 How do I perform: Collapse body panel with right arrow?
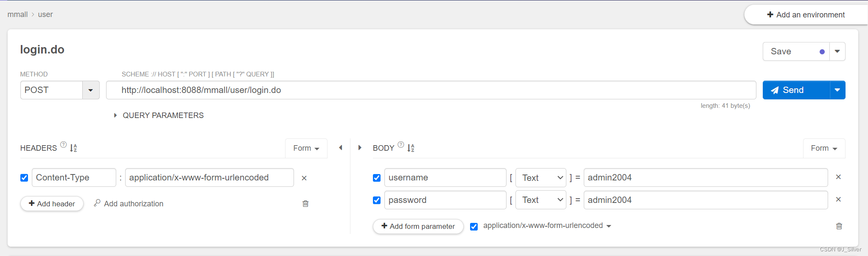[x=360, y=148]
